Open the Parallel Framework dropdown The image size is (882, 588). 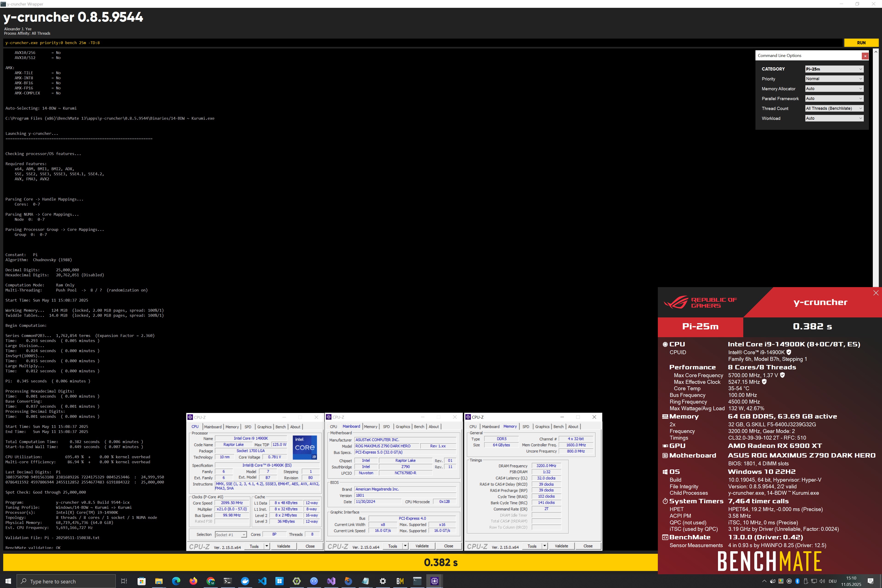coord(834,99)
